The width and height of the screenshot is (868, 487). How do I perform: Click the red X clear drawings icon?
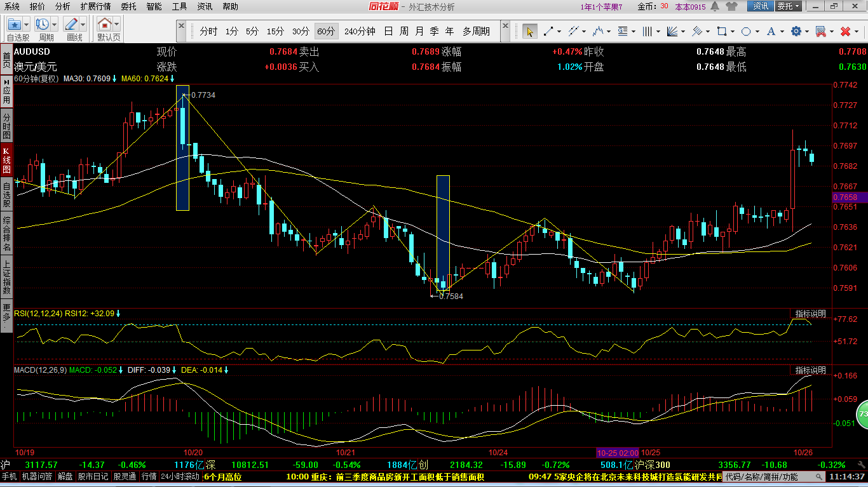845,31
